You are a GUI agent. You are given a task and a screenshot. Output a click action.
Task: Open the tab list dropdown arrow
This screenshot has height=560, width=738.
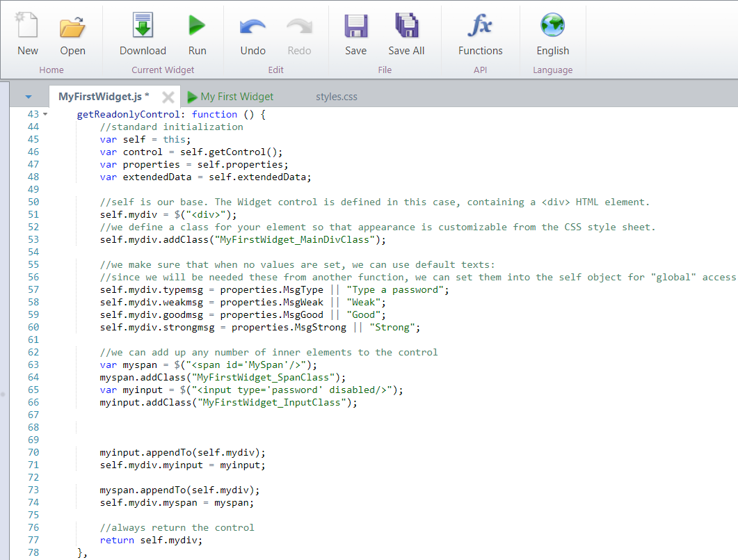click(x=29, y=97)
